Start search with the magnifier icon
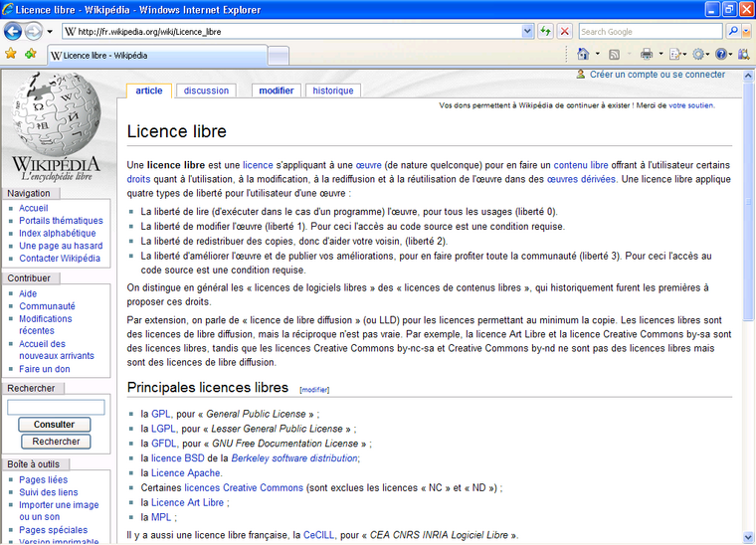This screenshot has height=545, width=756. coord(733,32)
